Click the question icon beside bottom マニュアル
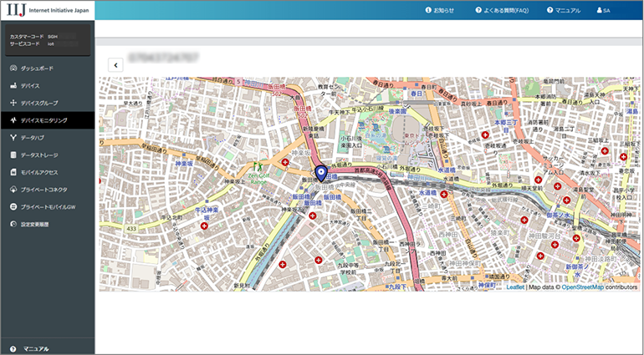 [x=13, y=349]
